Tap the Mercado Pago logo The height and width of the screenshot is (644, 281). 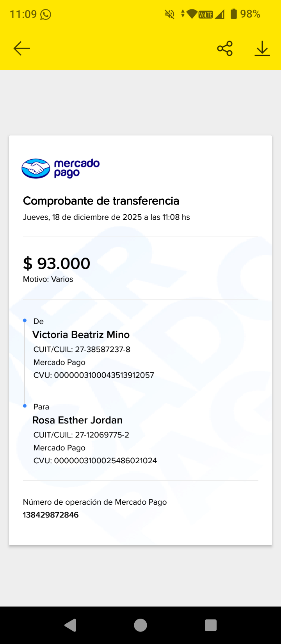(61, 169)
